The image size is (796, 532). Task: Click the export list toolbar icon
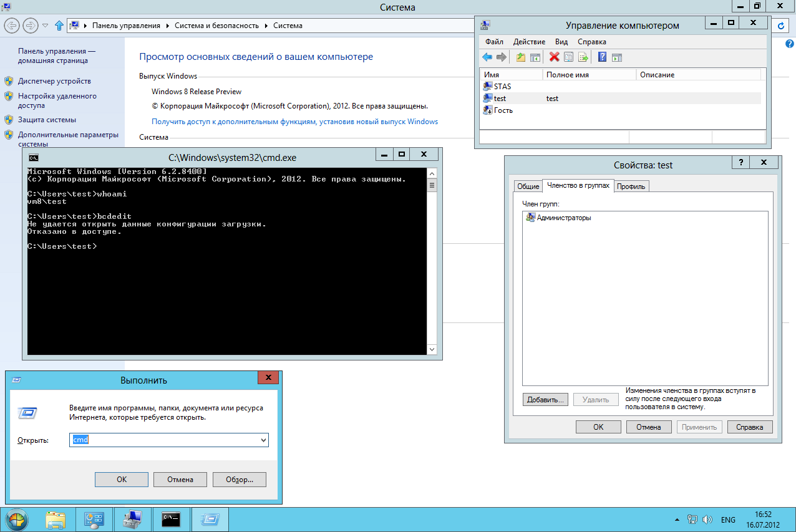(x=583, y=57)
